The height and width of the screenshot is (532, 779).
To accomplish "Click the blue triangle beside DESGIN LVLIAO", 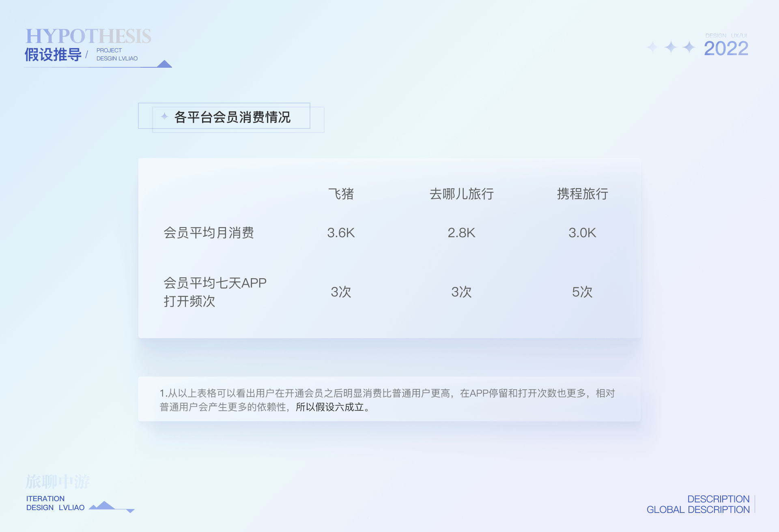I will click(x=164, y=64).
